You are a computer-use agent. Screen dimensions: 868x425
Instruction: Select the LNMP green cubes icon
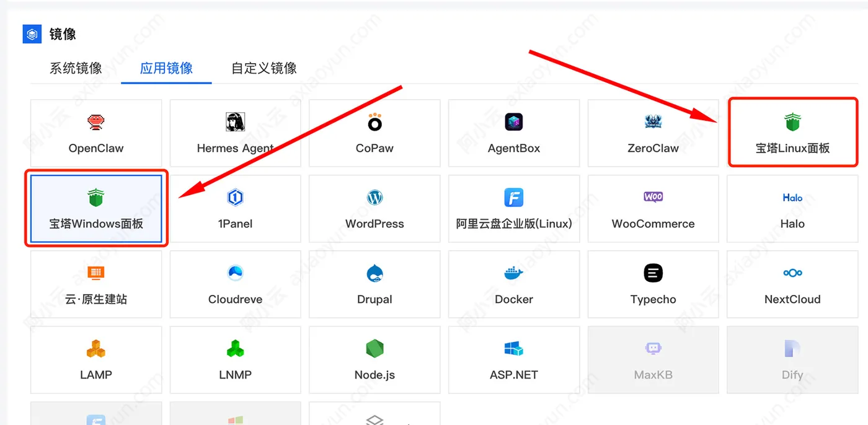pos(235,348)
